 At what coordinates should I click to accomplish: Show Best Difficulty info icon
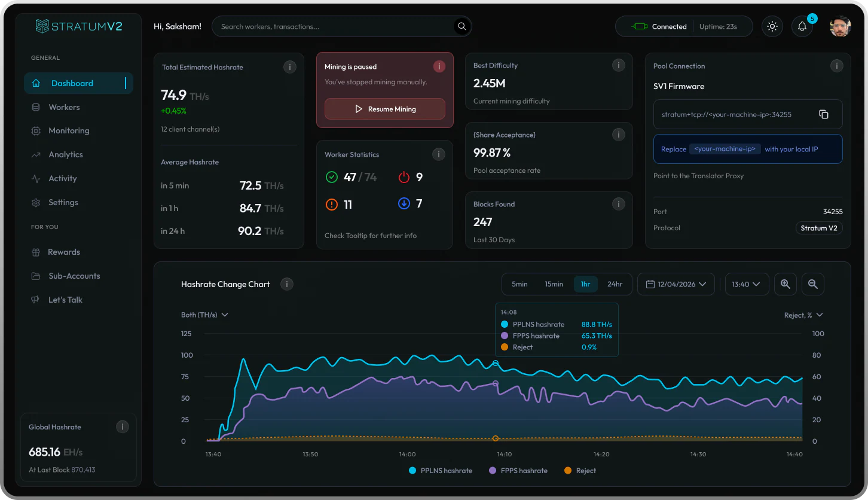coord(619,65)
